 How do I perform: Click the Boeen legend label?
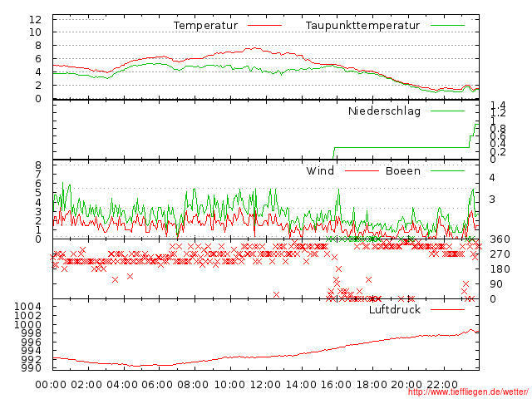click(x=402, y=170)
